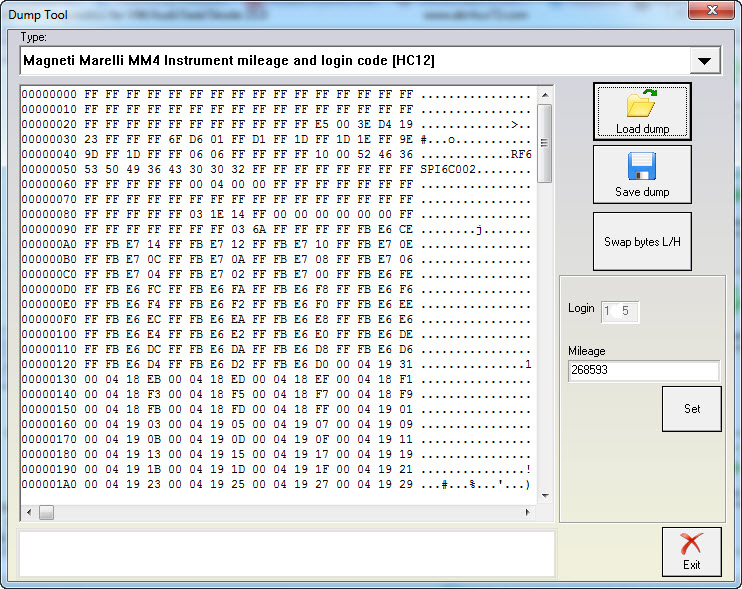Click the empty status text box at bottom
Screen dimensions: 742x589
(x=287, y=554)
